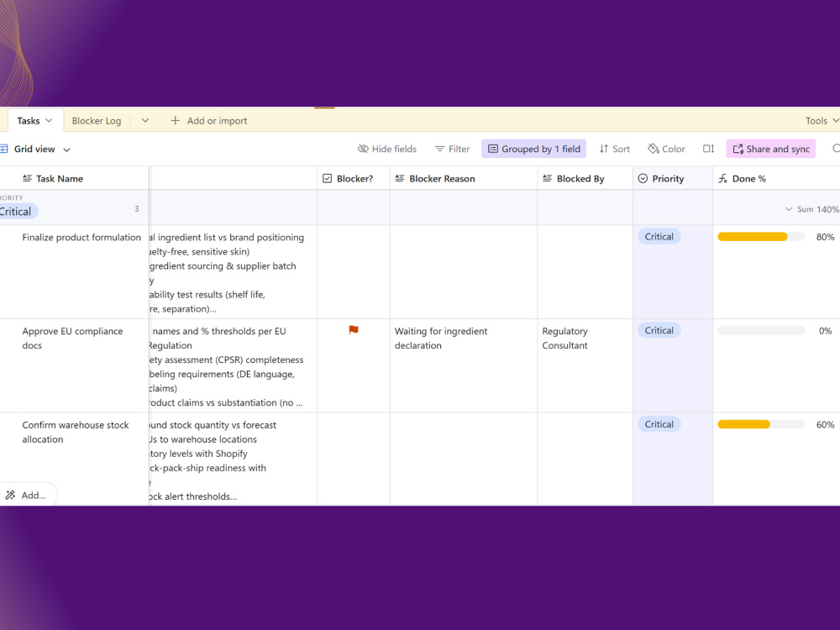Click Critical priority tag for warehouse stock row
Screen dimensions: 840x630
659,424
